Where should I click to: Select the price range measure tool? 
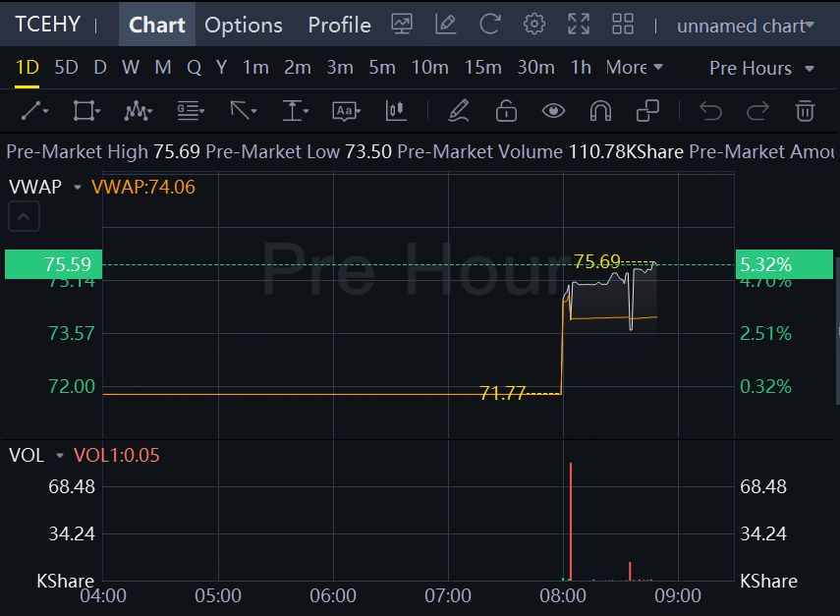295,111
